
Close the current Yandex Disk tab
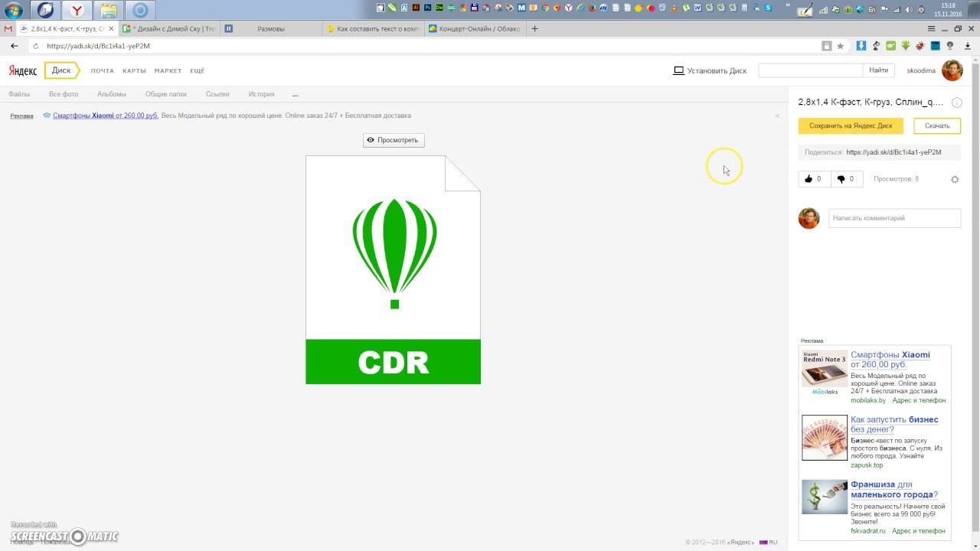pos(111,28)
